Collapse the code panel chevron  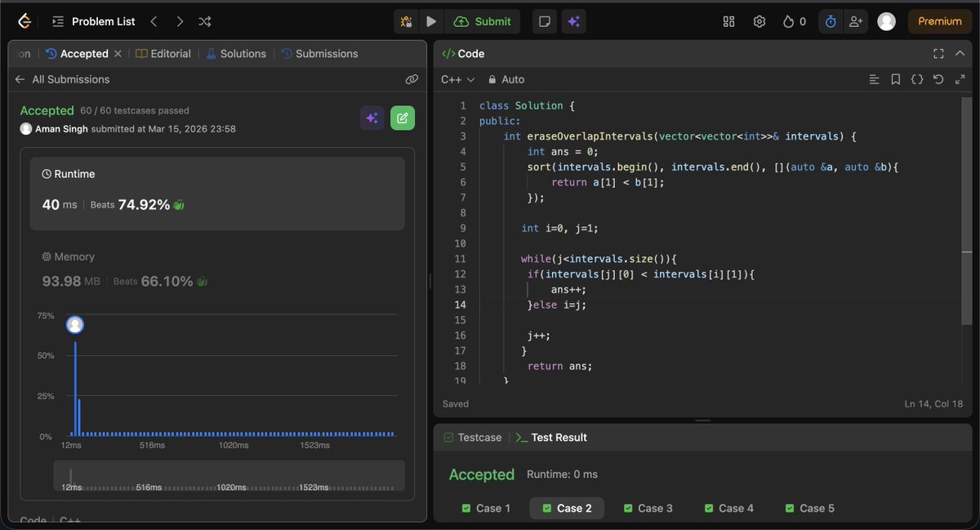point(960,54)
